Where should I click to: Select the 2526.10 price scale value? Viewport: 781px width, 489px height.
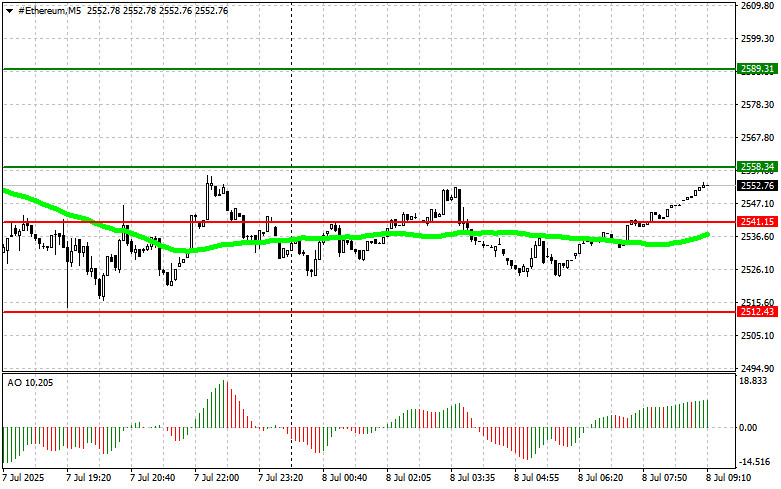coord(757,269)
